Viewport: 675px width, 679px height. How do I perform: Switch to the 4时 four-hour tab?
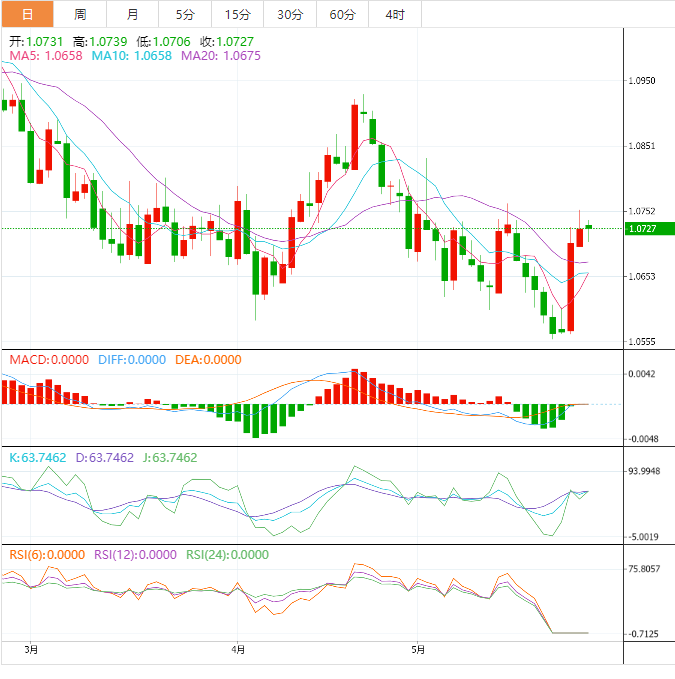[x=394, y=14]
